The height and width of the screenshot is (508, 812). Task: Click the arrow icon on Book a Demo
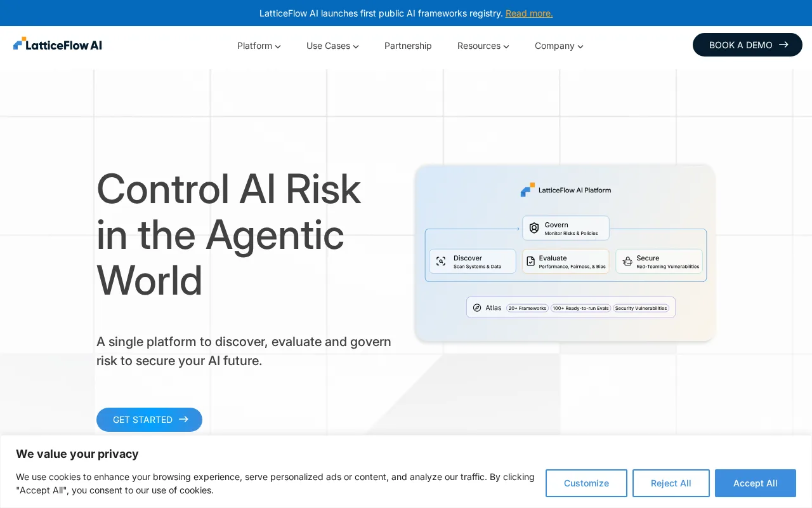click(783, 44)
